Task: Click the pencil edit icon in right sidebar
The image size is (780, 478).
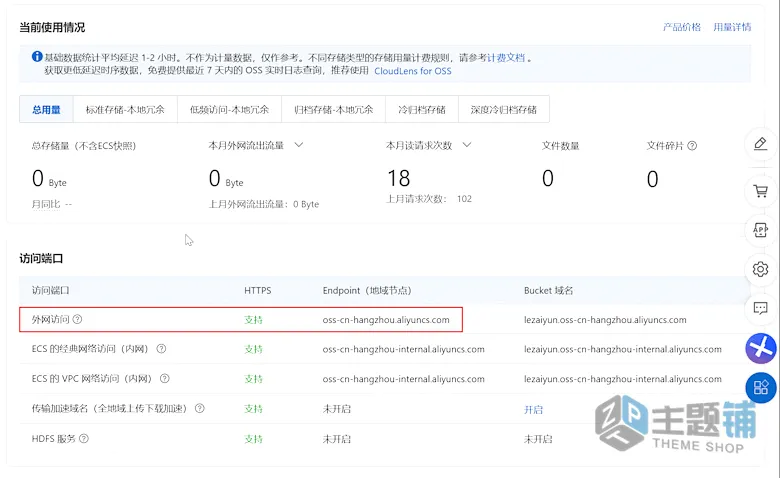Action: (x=760, y=144)
